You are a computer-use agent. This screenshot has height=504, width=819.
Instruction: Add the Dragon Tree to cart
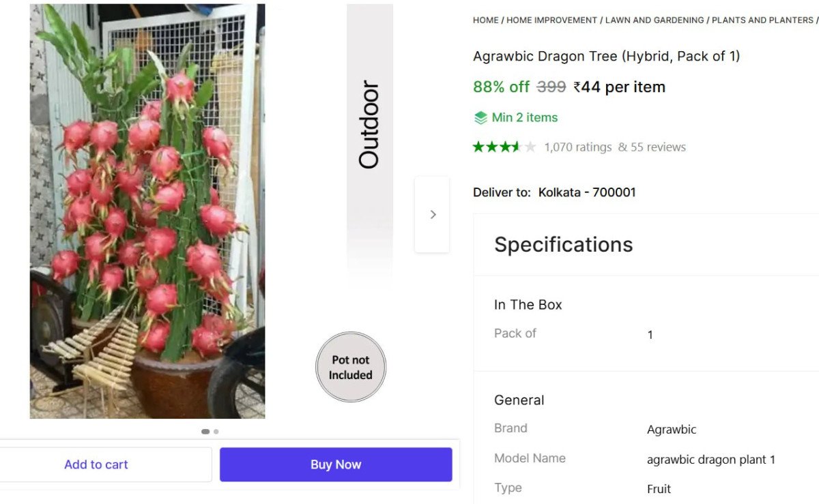(96, 464)
